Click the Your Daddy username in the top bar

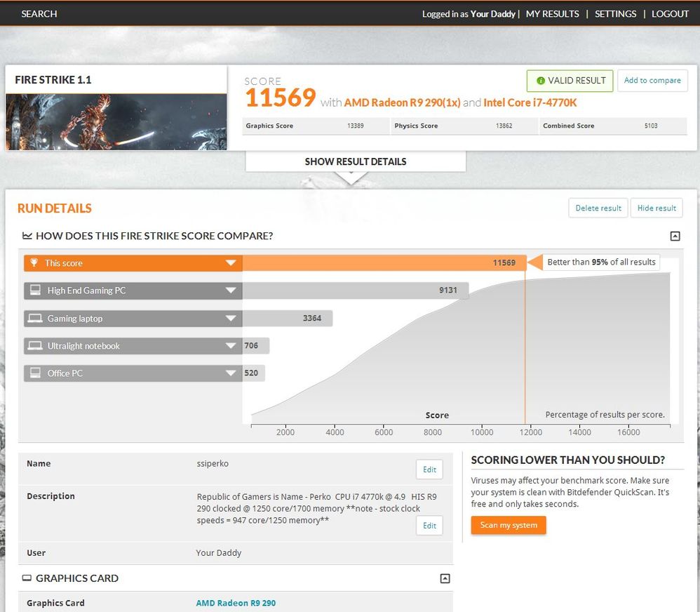point(493,14)
